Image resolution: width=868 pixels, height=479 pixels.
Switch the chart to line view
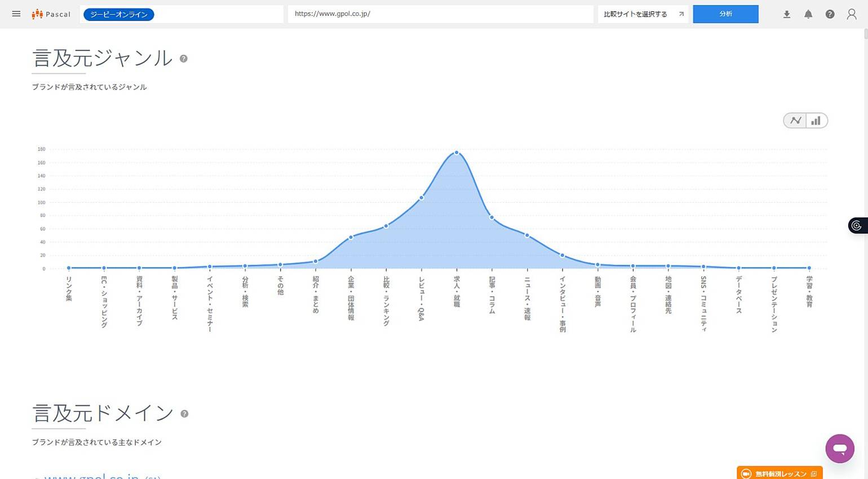click(795, 120)
